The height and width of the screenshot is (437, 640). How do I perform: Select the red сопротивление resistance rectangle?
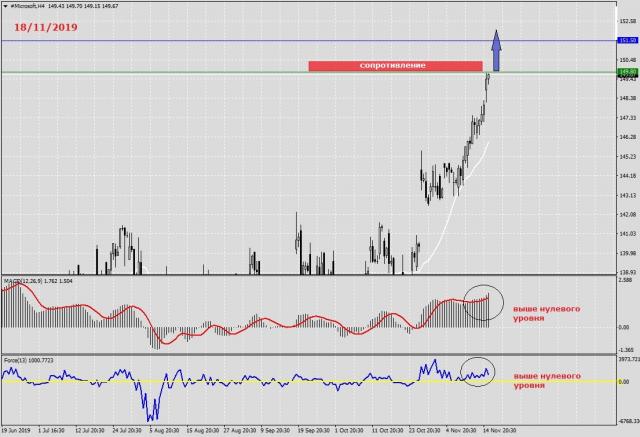point(394,66)
